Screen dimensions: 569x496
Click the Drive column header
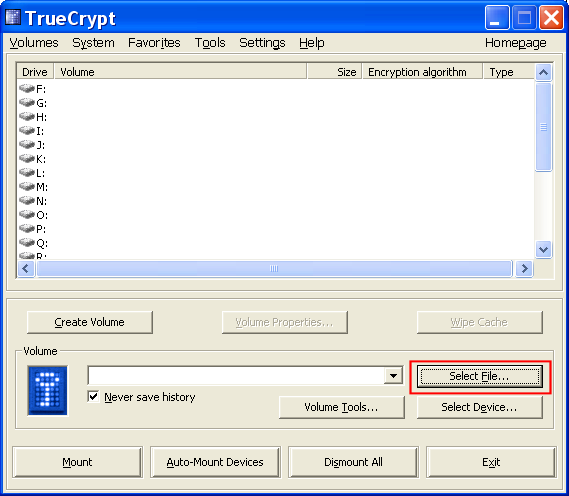click(x=35, y=71)
